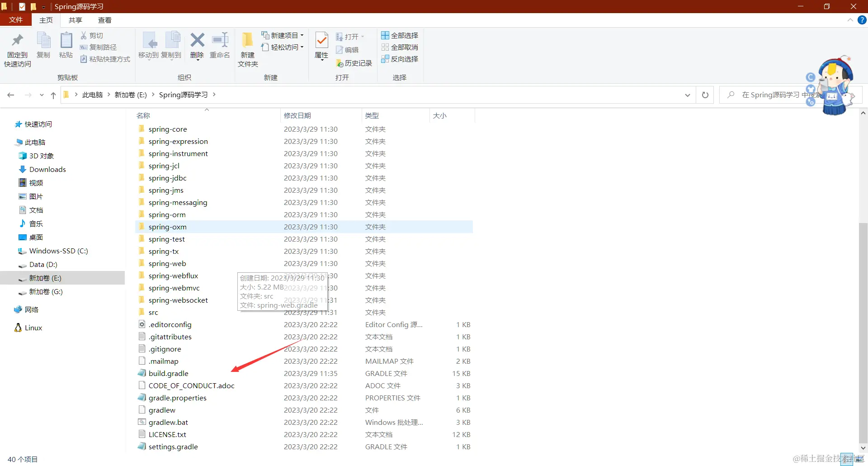Screen dimensions: 868x466
Task: Click the Refresh button in address bar
Action: pyautogui.click(x=705, y=95)
